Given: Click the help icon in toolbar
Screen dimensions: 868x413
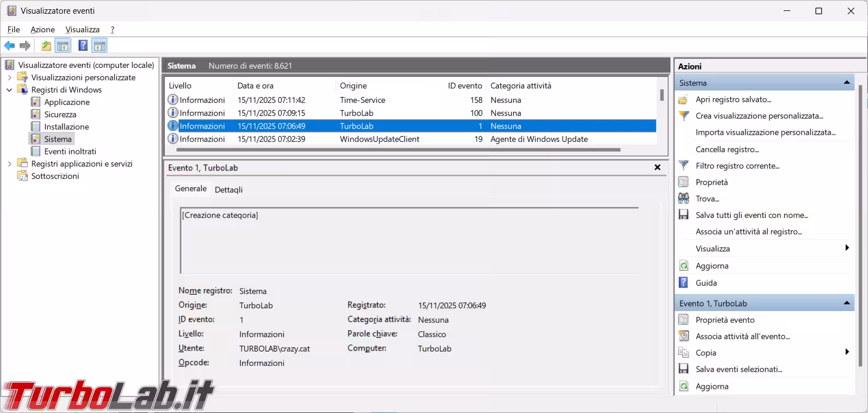Looking at the screenshot, I should 83,45.
